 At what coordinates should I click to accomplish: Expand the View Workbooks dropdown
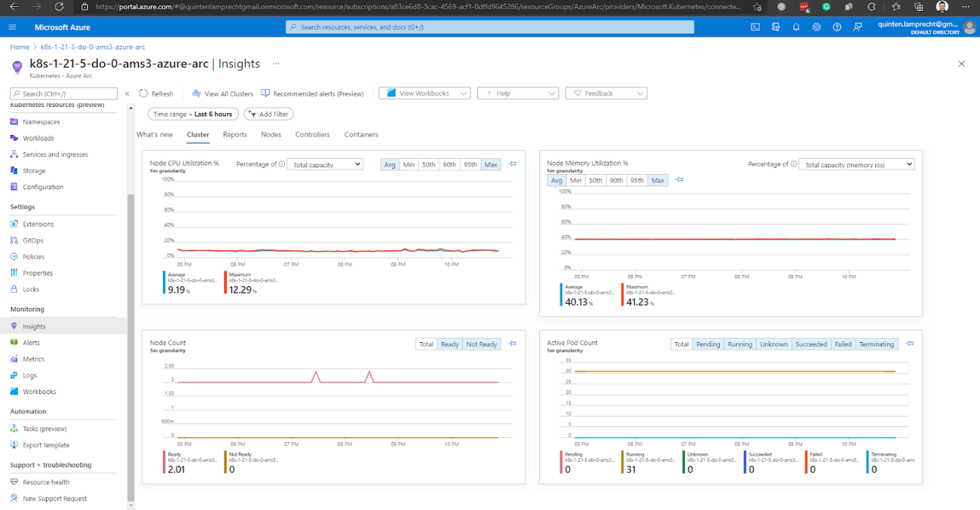(425, 93)
